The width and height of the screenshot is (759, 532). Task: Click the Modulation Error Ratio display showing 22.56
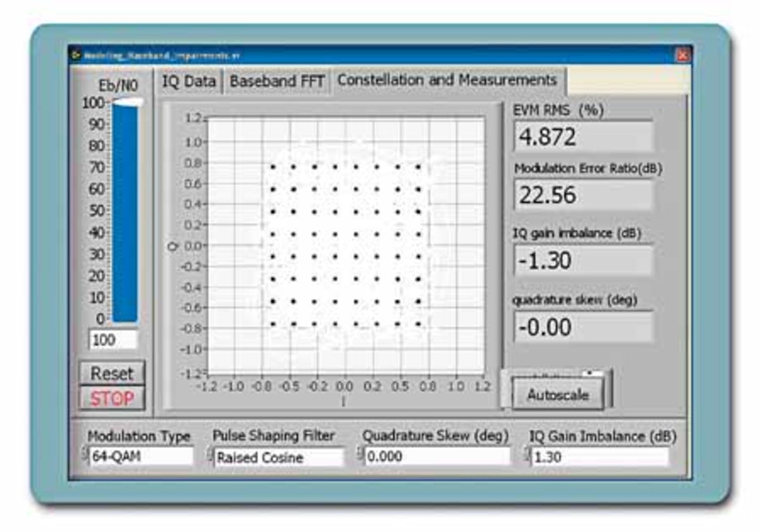pyautogui.click(x=582, y=195)
